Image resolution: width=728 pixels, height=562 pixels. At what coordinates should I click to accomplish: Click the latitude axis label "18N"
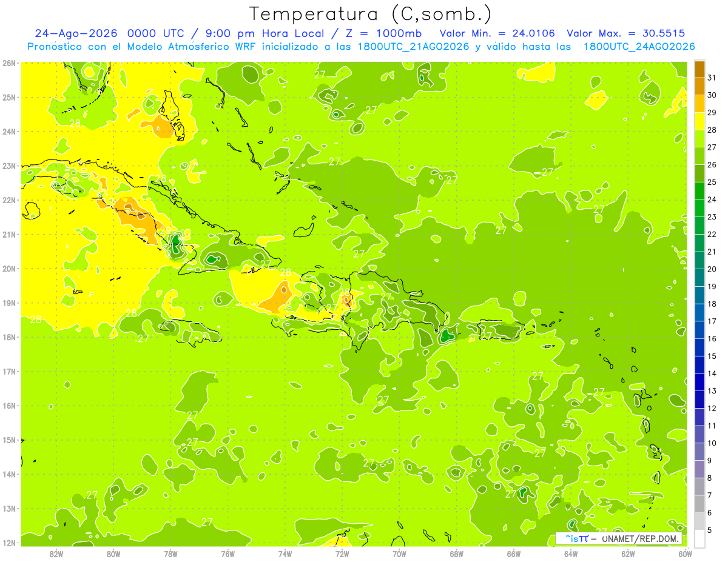click(8, 337)
